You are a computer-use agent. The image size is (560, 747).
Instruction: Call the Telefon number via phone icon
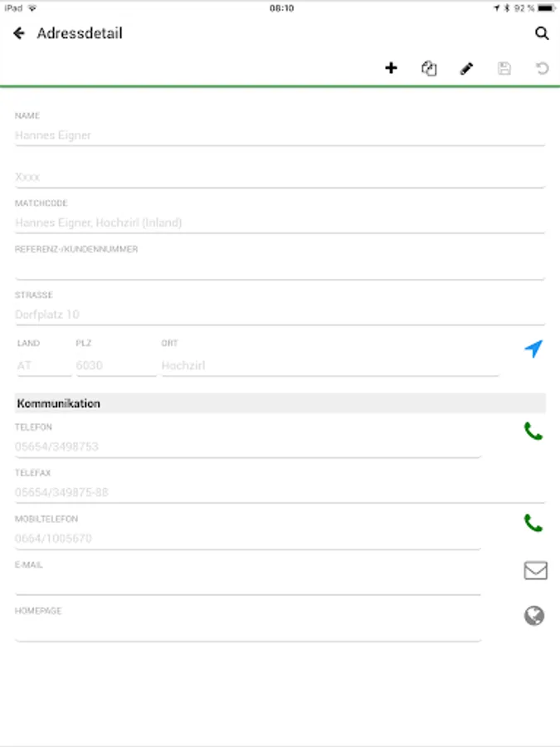pos(533,432)
